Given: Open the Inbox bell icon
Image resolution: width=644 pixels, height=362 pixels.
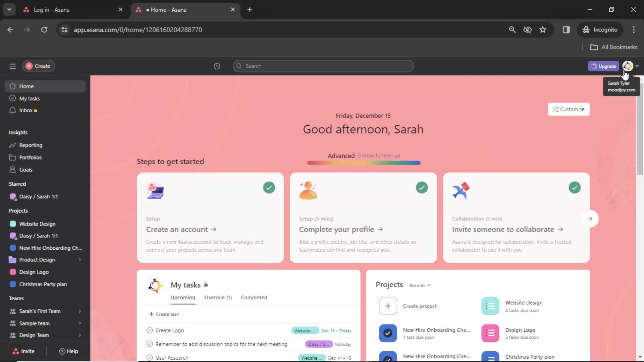Looking at the screenshot, I should [x=13, y=110].
